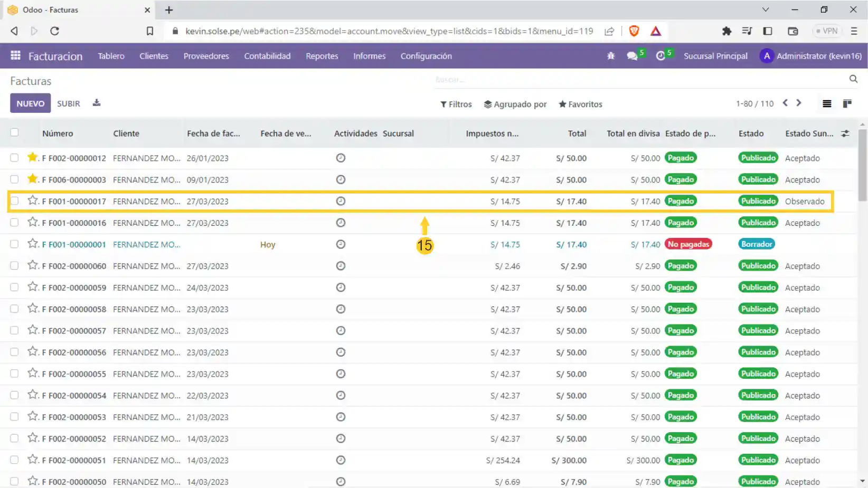The height and width of the screenshot is (488, 868).
Task: Check the row F F002-00000060
Action: [x=14, y=266]
